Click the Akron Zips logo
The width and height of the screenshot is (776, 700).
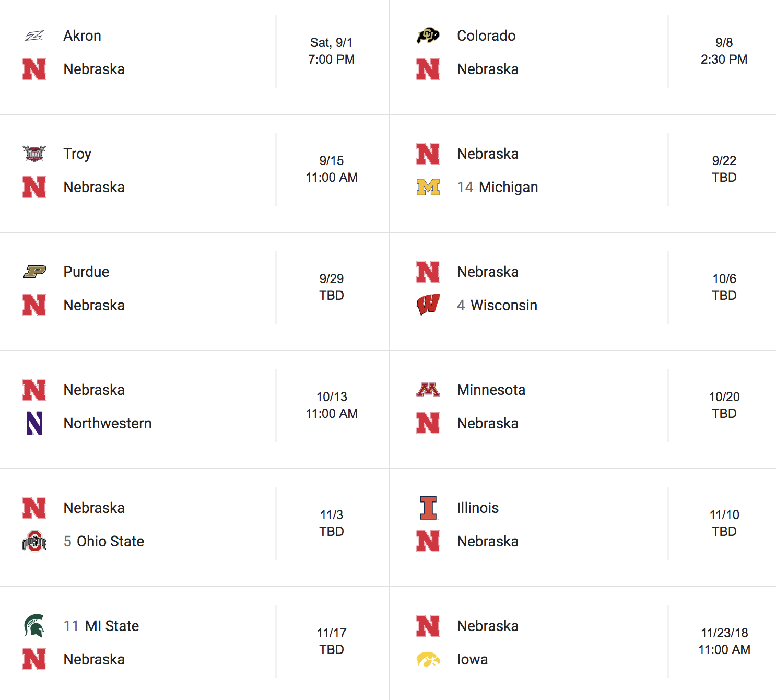(x=34, y=36)
